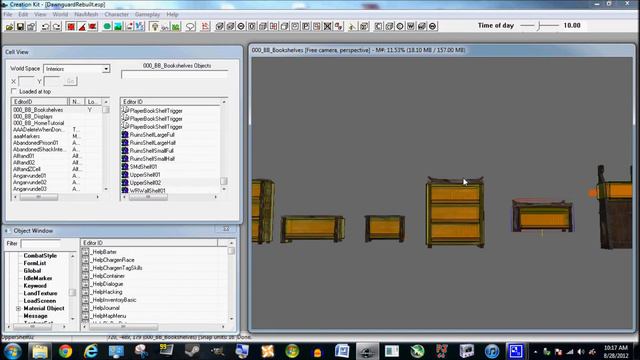640x360 pixels.
Task: Open Google Chrome from the taskbar
Action: point(65,351)
